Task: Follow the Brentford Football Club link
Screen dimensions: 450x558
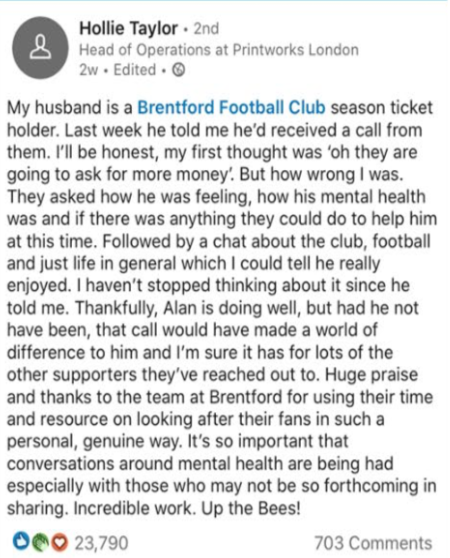Action: tap(231, 107)
